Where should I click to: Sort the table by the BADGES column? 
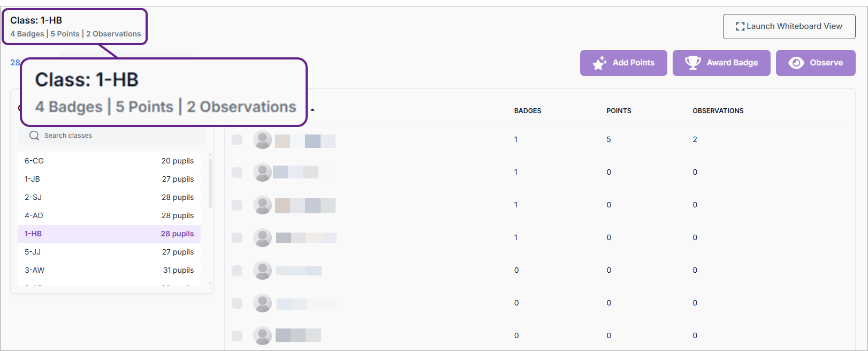click(527, 111)
